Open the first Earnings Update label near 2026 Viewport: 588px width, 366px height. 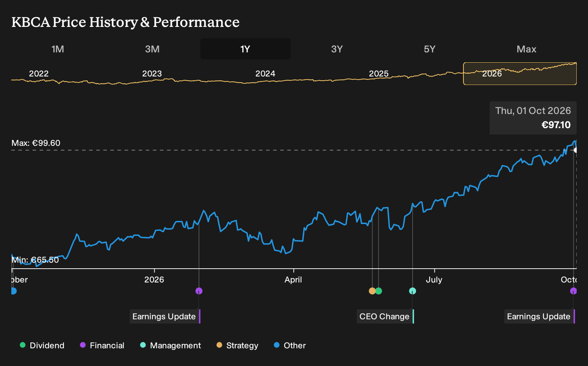165,316
